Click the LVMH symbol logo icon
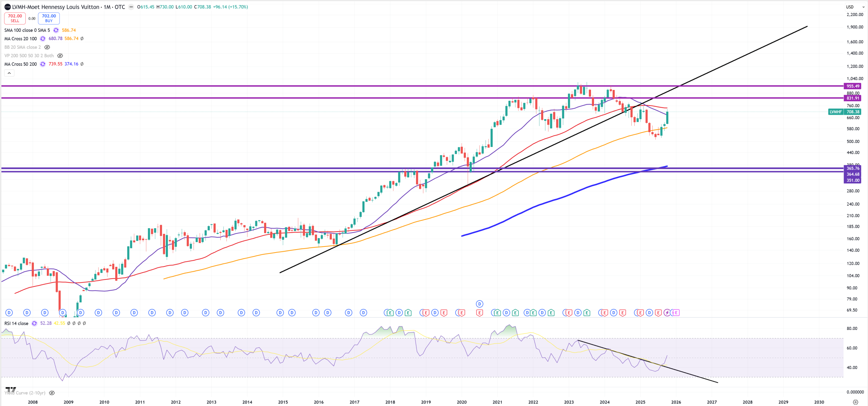868x406 pixels. point(7,7)
